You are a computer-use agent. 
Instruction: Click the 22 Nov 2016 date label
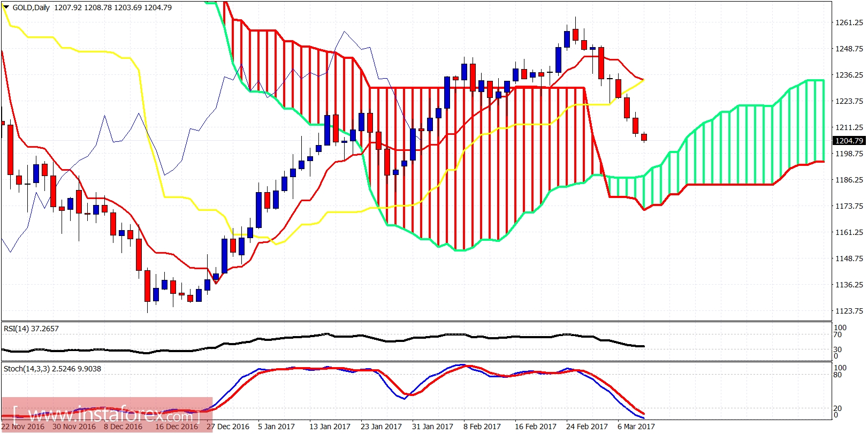tap(23, 427)
